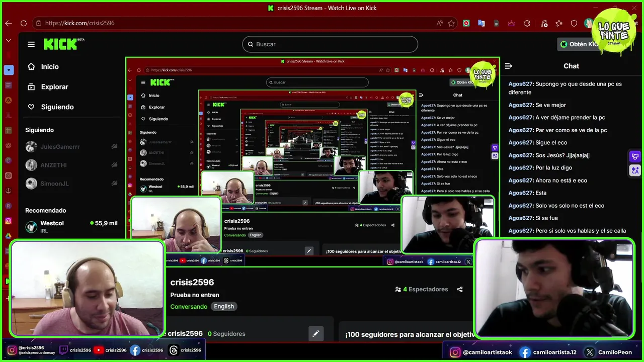Open the favorites list star icon

coord(559,23)
